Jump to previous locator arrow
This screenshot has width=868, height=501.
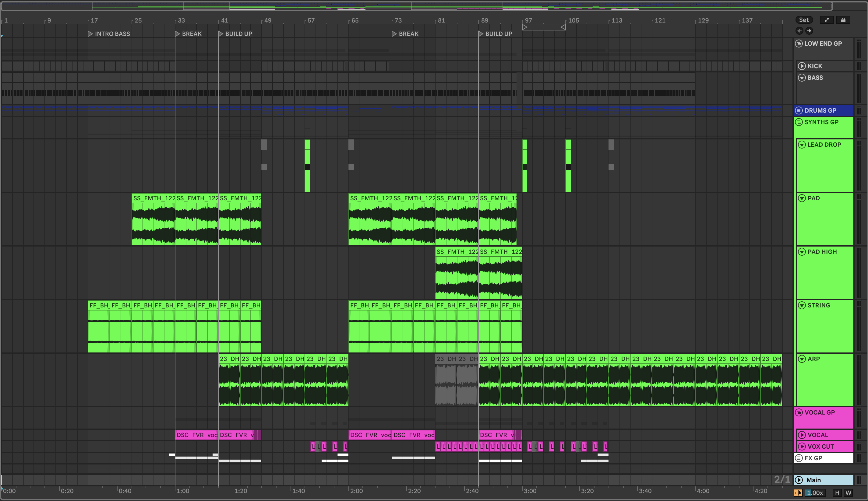point(799,31)
